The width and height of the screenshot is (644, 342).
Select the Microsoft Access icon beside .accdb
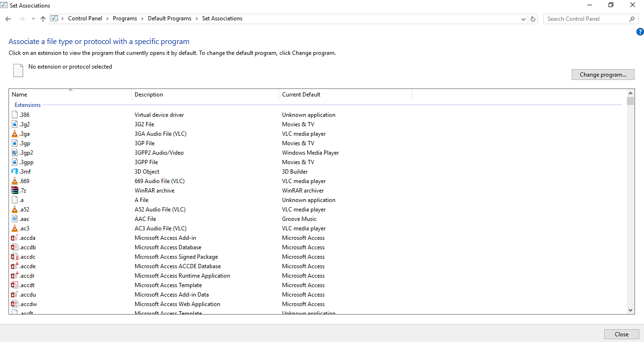[x=14, y=247]
